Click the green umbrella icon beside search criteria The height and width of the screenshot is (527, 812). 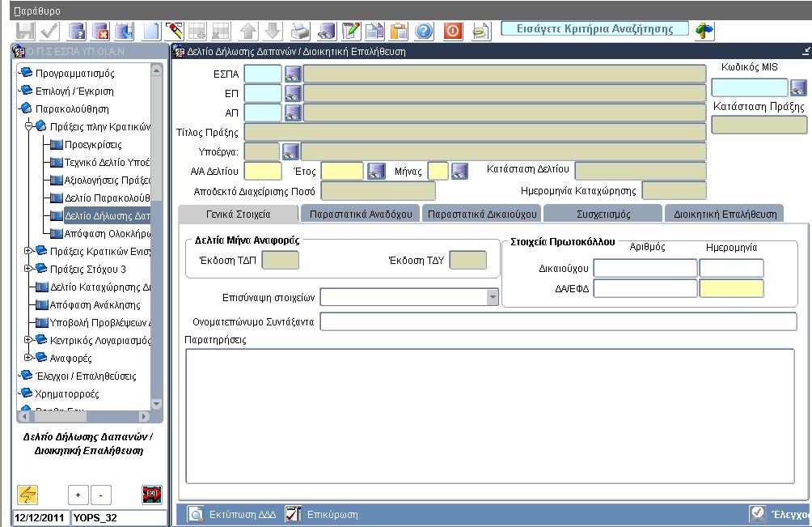[x=704, y=31]
